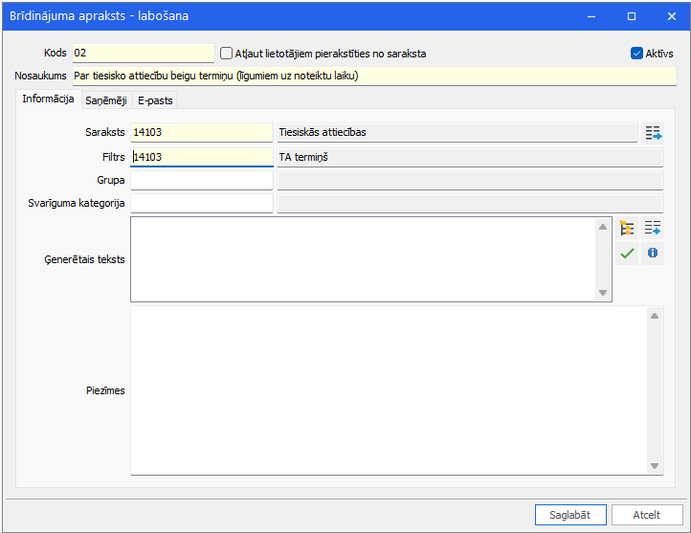Screen dimensions: 691x533
Task: Switch to the Informācija tab
Action: [x=48, y=99]
